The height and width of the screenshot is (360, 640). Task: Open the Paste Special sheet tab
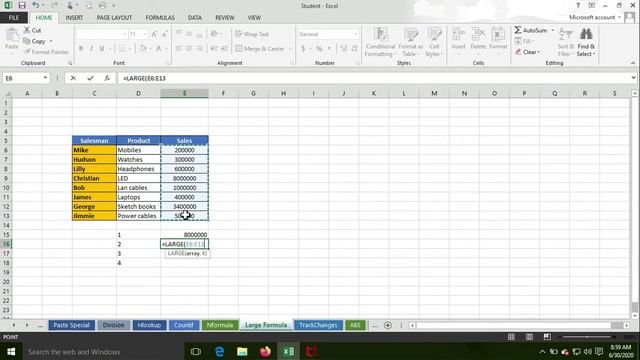click(x=71, y=325)
